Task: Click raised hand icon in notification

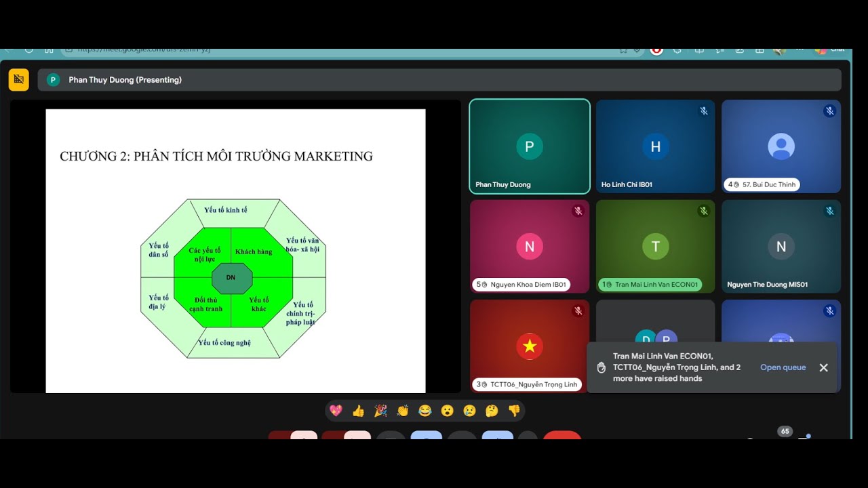Action: [x=601, y=367]
